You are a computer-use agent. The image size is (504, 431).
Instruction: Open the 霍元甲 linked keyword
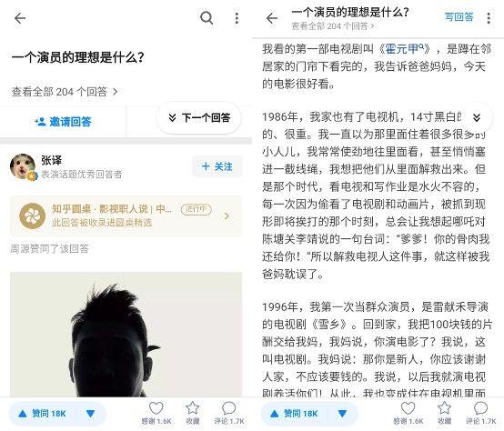pyautogui.click(x=404, y=49)
